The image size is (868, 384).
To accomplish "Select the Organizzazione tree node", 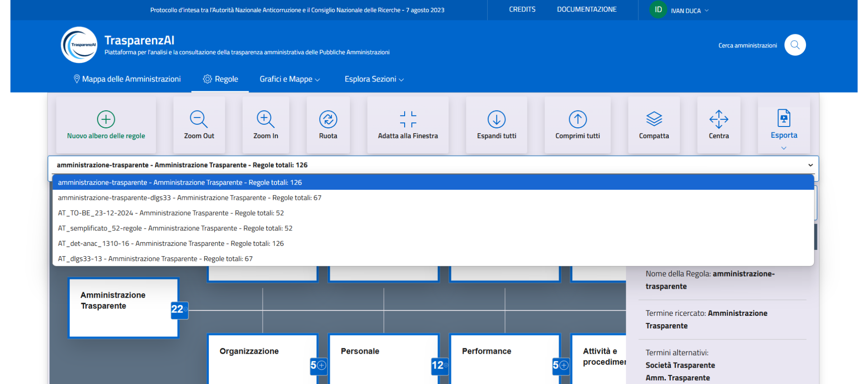I will [263, 359].
